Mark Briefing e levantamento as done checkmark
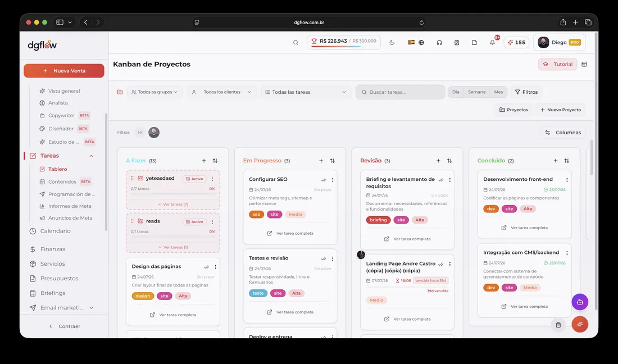618x364 pixels. pos(440,180)
